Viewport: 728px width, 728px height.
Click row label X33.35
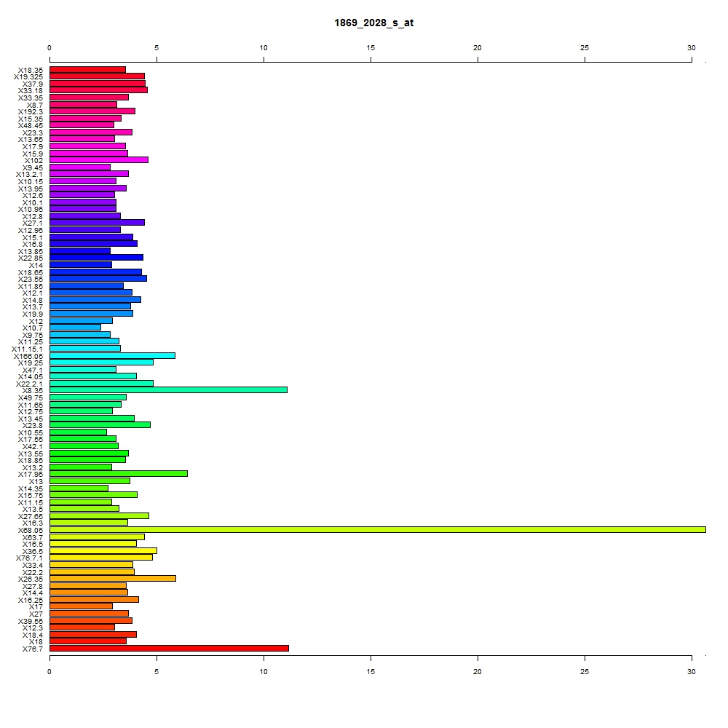tap(30, 98)
